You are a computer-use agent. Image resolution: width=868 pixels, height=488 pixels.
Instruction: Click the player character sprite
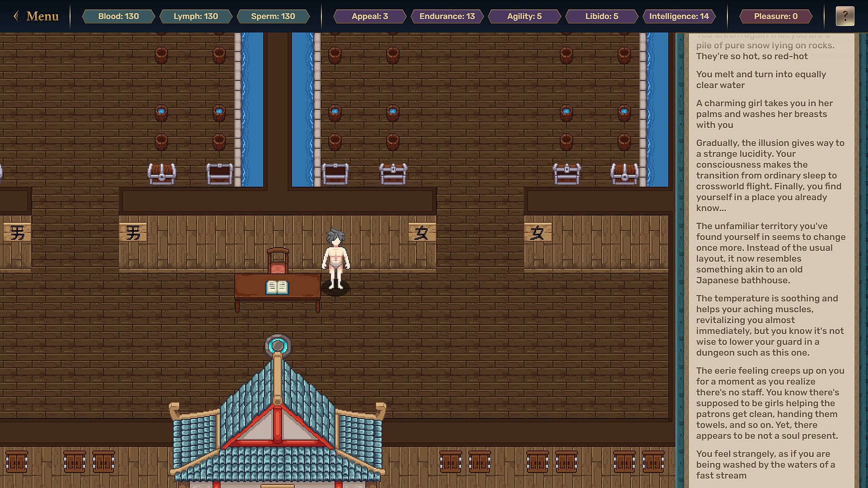pos(335,260)
